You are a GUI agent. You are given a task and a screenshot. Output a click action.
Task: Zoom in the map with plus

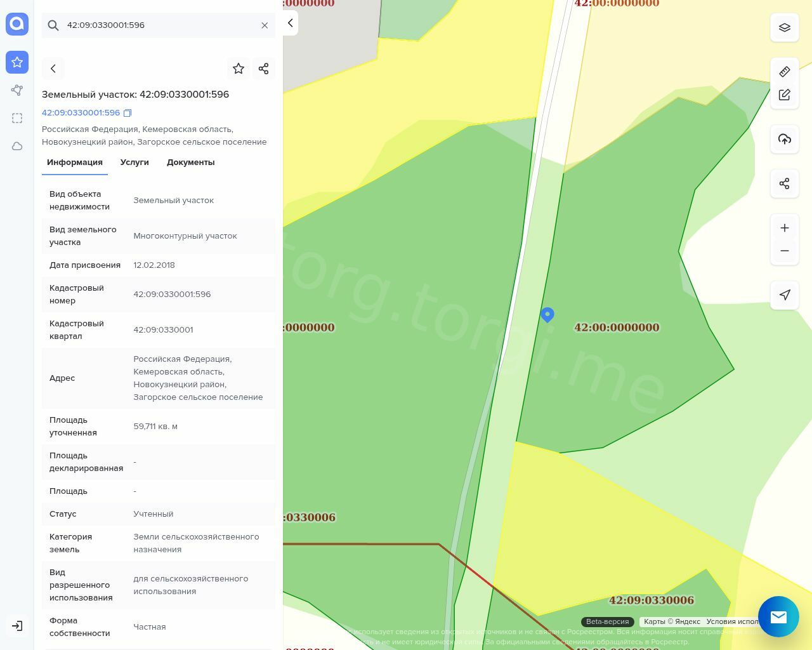785,228
